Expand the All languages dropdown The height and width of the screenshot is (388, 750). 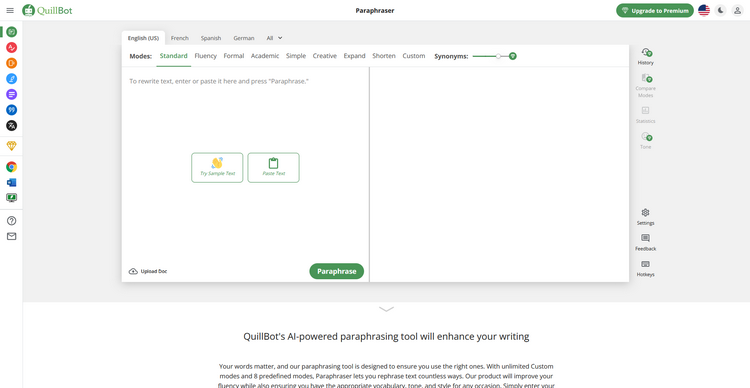click(275, 38)
